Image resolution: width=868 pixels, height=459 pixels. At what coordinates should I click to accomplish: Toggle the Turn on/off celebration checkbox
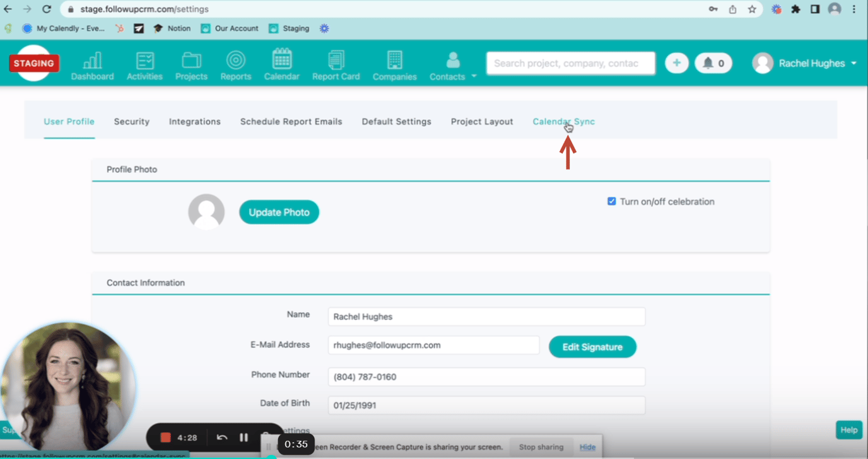611,202
